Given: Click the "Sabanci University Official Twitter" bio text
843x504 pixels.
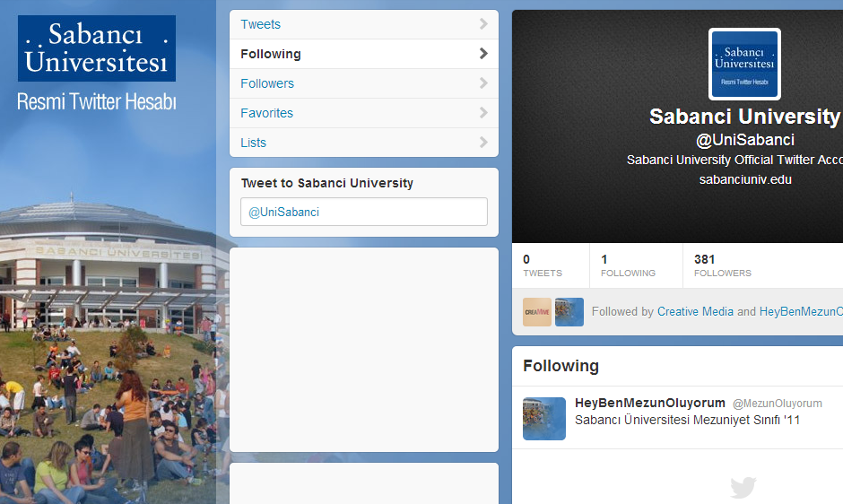Looking at the screenshot, I should 734,160.
